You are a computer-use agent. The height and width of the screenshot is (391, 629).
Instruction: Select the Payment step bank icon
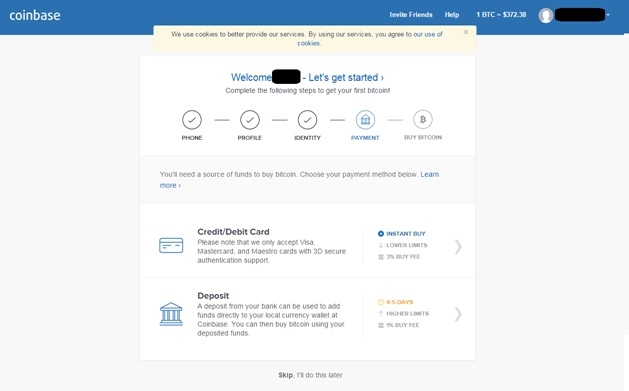click(365, 120)
